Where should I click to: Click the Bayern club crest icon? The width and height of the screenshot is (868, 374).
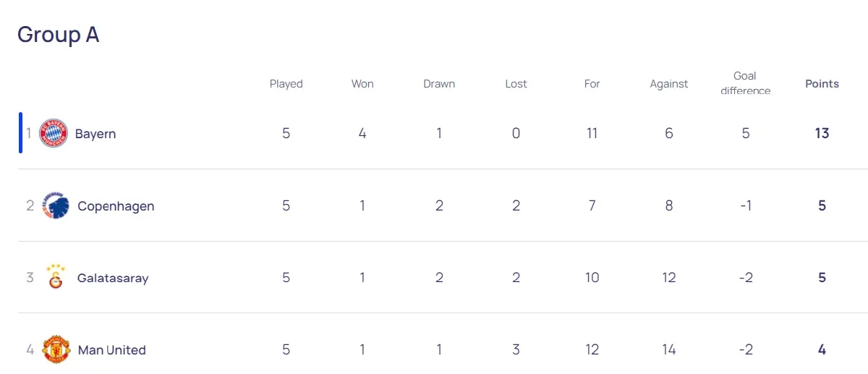[54, 133]
